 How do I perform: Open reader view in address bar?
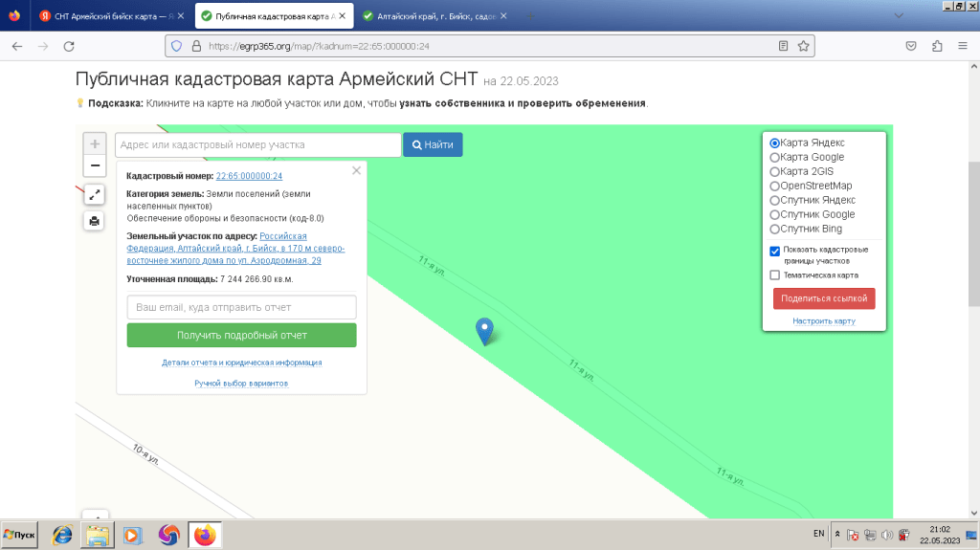783,46
